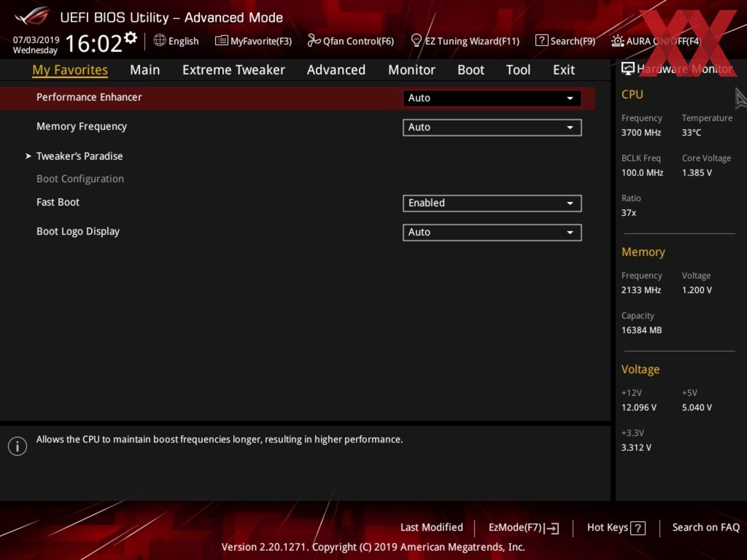The image size is (747, 560).
Task: Select the Performance Enhancer label
Action: pos(89,97)
